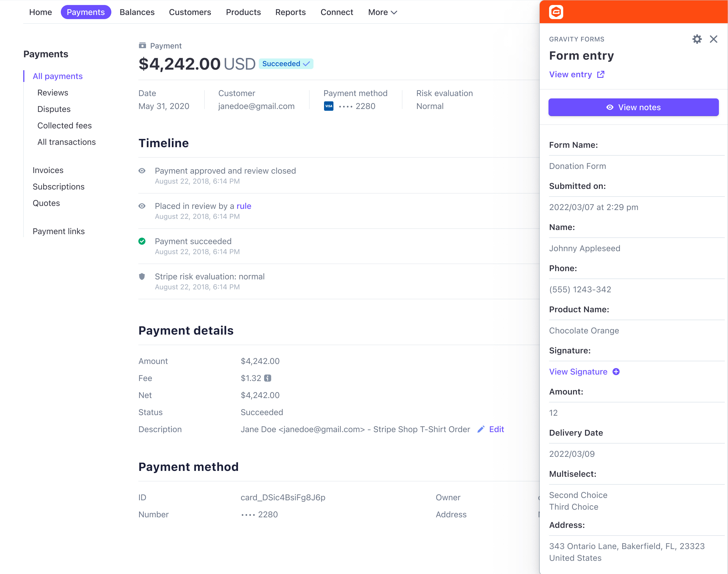Select Subscriptions in the Payments sidebar
This screenshot has height=574, width=728.
(58, 187)
